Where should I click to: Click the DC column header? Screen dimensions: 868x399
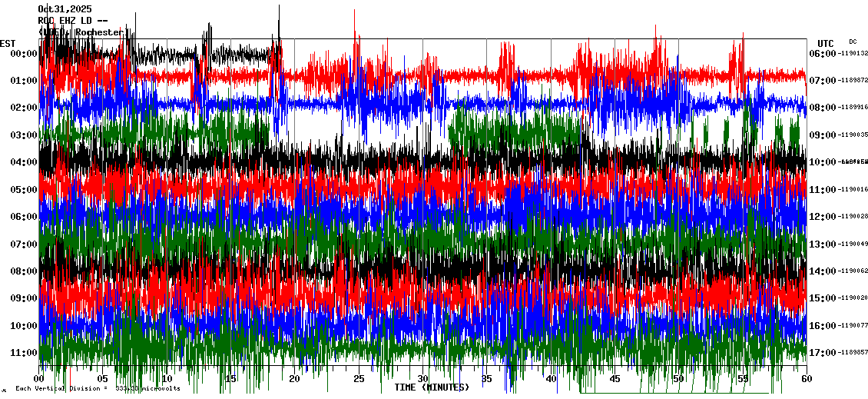coord(853,42)
